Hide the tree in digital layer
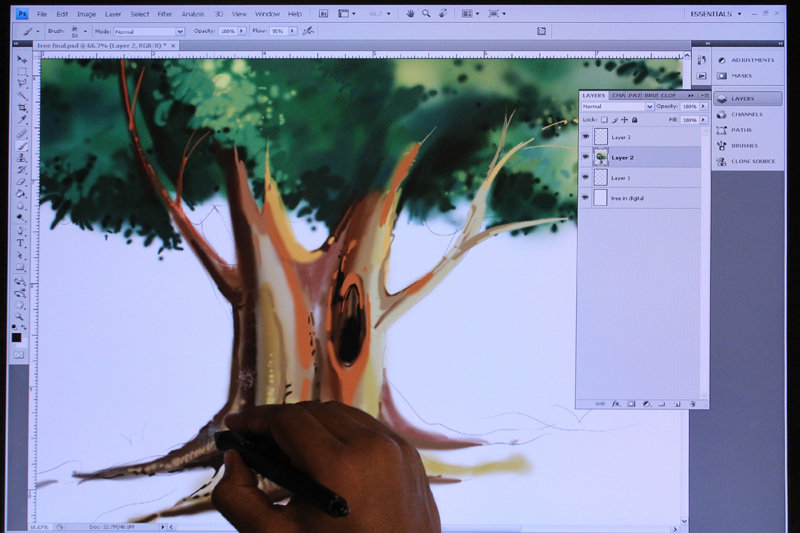 (x=585, y=197)
